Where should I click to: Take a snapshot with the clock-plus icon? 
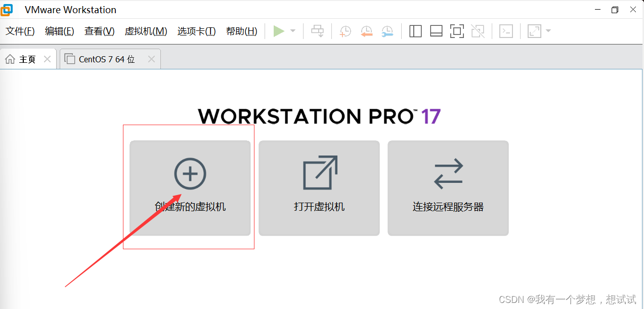[x=345, y=31]
